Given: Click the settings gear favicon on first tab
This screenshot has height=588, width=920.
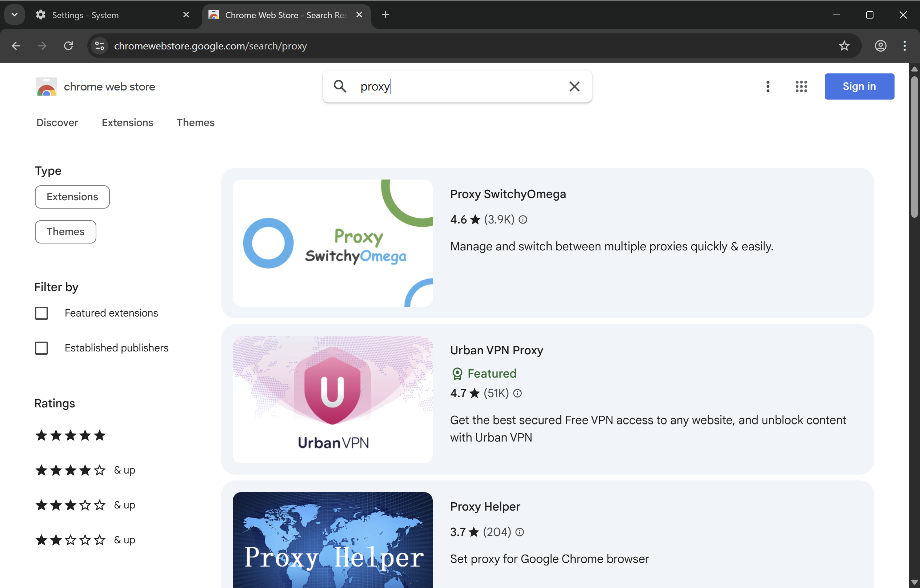Looking at the screenshot, I should (40, 15).
